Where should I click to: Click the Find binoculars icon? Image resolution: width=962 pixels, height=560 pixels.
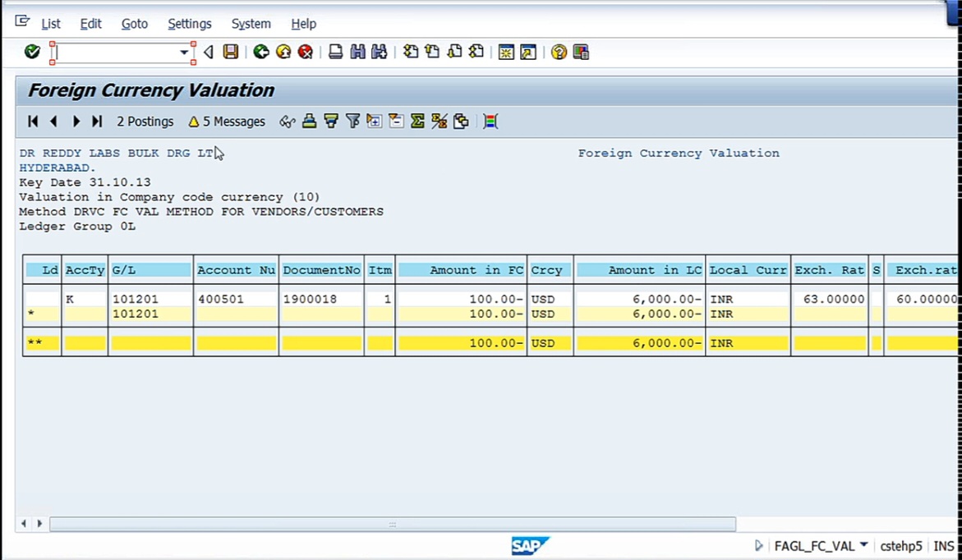point(357,52)
